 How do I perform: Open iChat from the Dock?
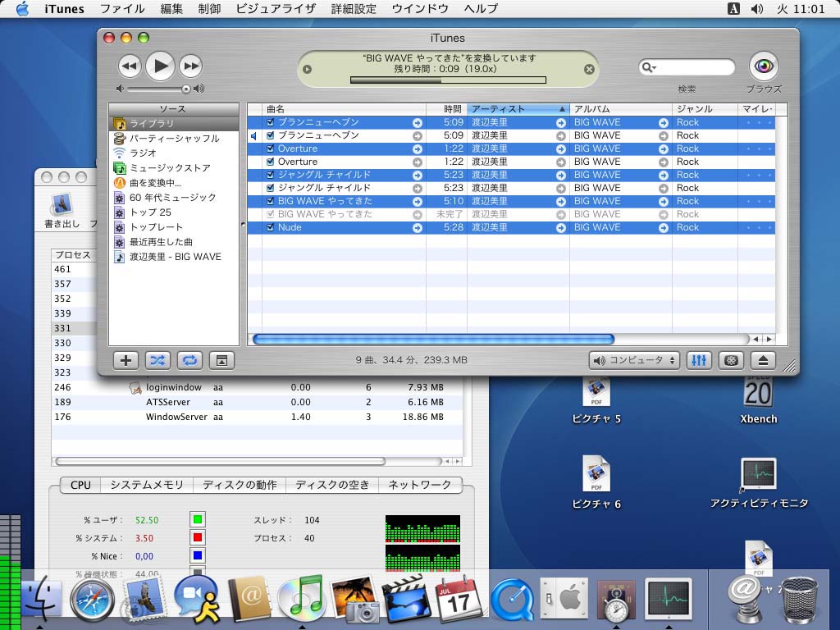[197, 599]
